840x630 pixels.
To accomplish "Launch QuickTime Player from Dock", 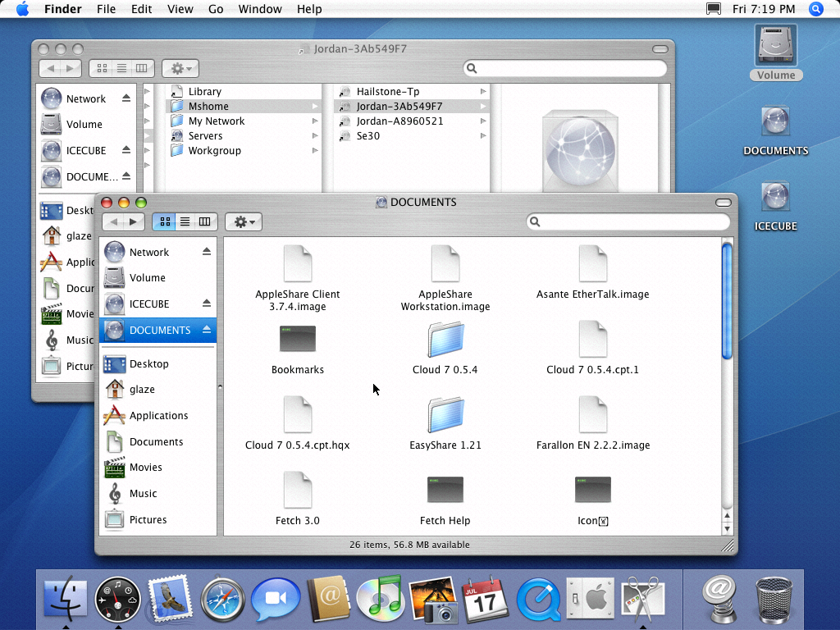I will click(538, 599).
